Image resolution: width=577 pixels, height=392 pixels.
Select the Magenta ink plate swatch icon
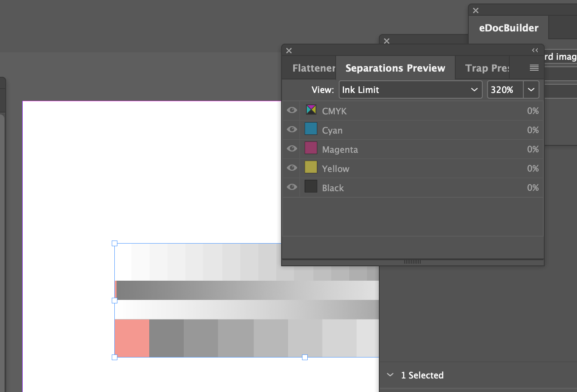pos(311,148)
